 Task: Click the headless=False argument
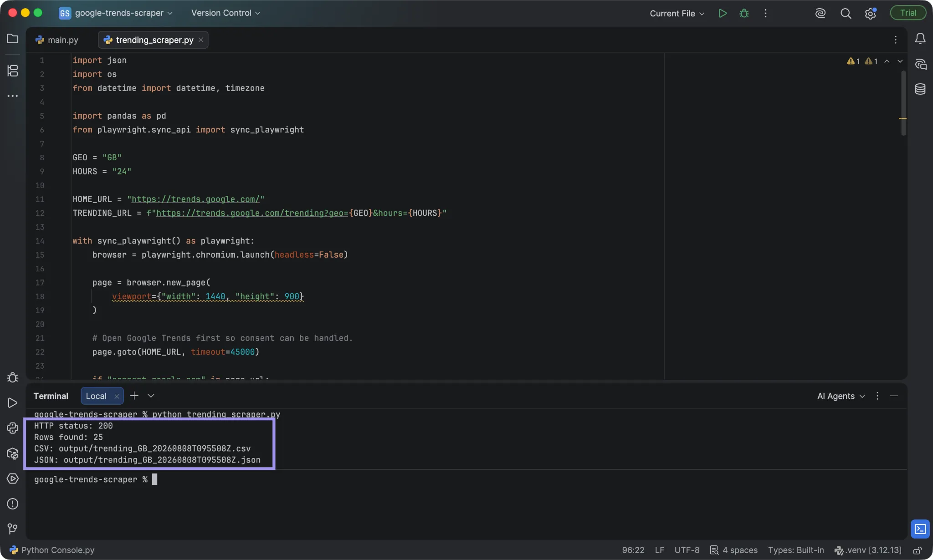tap(309, 255)
